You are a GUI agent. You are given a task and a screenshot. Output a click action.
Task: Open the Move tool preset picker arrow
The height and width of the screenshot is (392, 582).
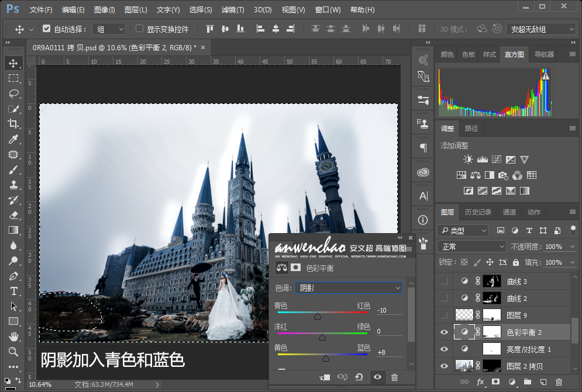pos(31,29)
